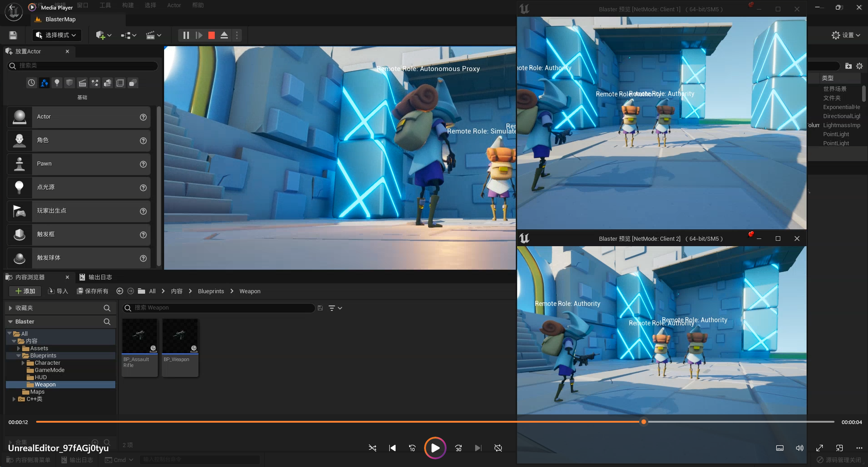
Task: Jump to the previous track
Action: pos(392,448)
